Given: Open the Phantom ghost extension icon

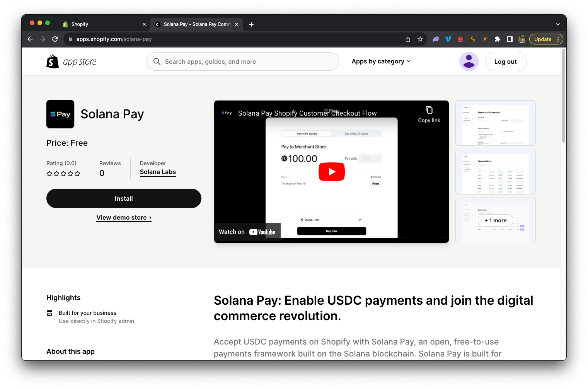Looking at the screenshot, I should click(436, 39).
